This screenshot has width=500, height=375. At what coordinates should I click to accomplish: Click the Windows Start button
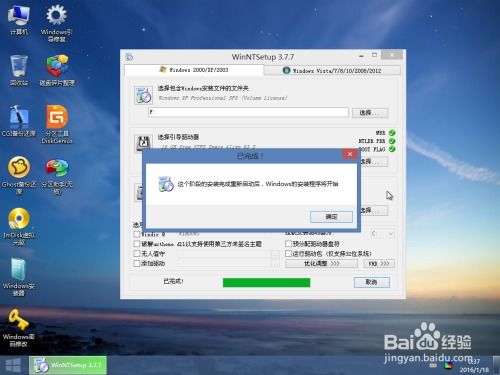(13, 365)
